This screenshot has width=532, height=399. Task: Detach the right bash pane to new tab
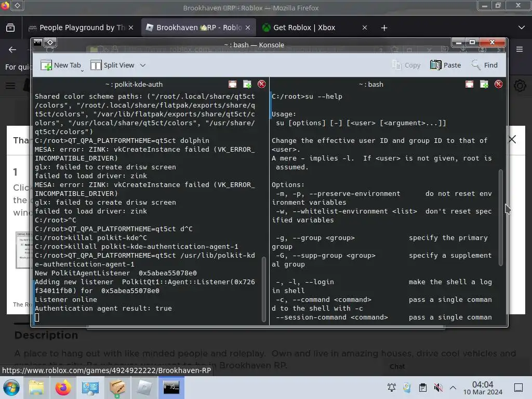pyautogui.click(x=484, y=84)
